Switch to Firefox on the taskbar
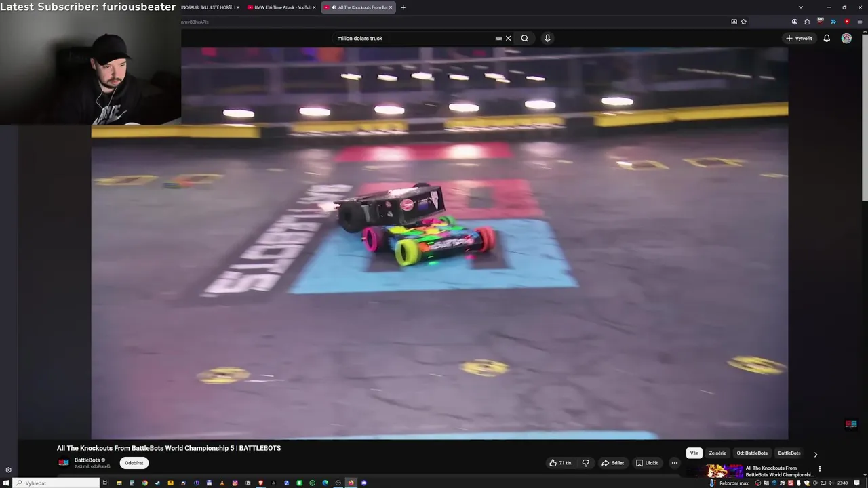 coord(351,483)
